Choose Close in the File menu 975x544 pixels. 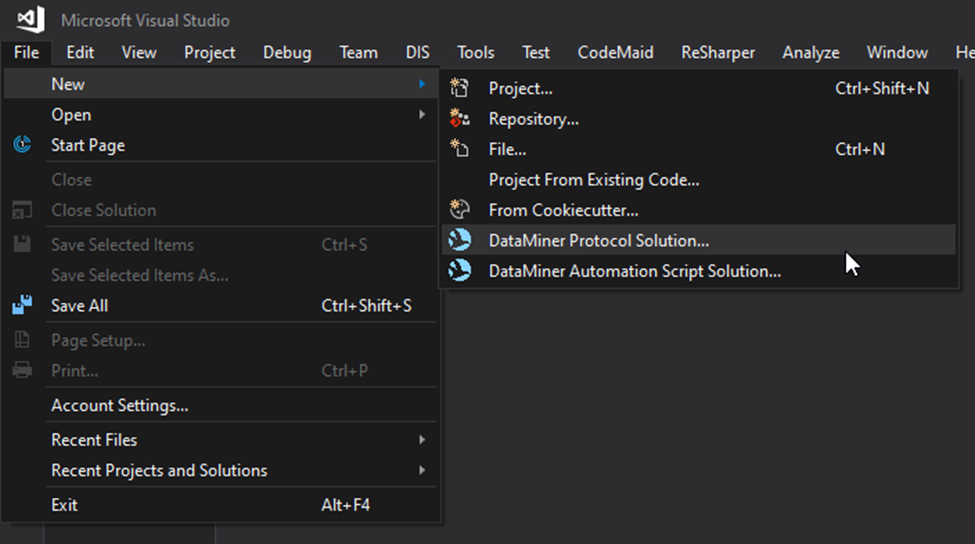[x=220, y=180]
